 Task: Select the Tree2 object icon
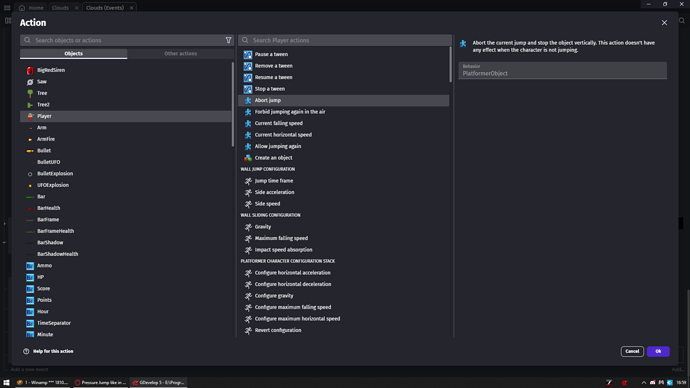tap(30, 105)
